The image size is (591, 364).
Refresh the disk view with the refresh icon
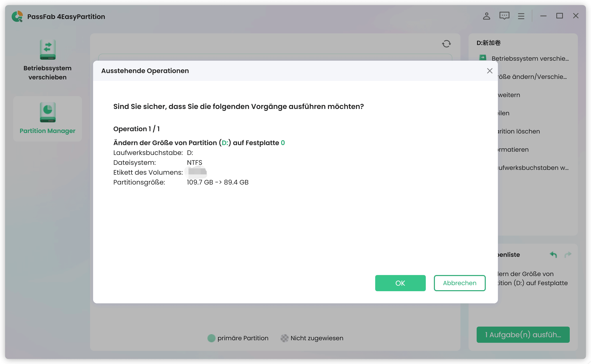[446, 43]
